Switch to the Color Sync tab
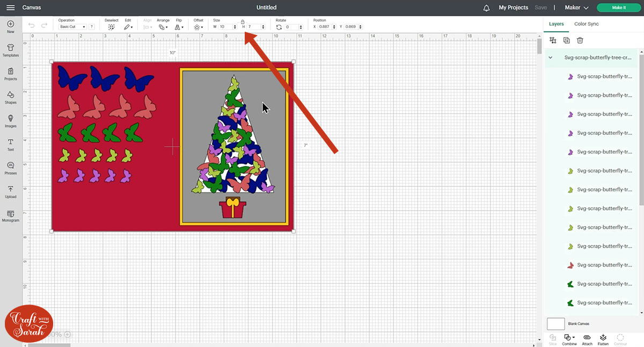The height and width of the screenshot is (347, 644). pyautogui.click(x=586, y=24)
